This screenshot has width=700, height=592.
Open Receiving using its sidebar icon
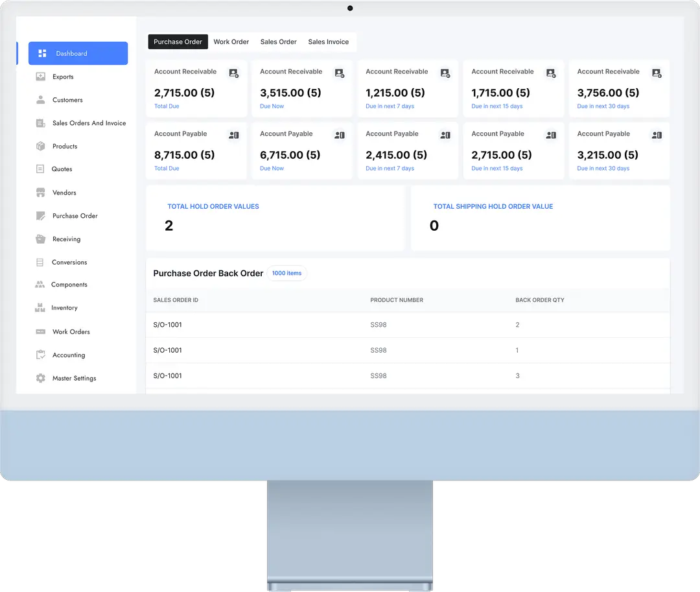pos(40,239)
